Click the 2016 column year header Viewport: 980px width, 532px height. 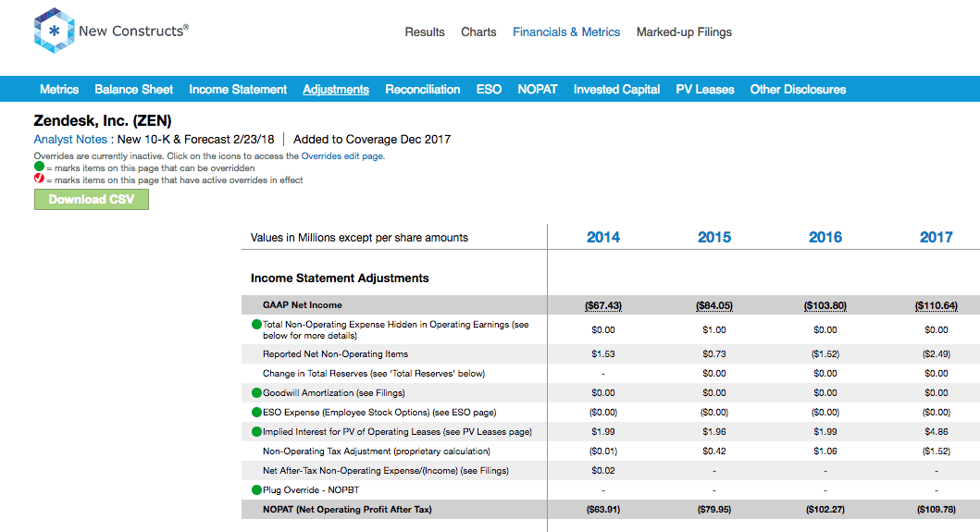click(x=825, y=237)
